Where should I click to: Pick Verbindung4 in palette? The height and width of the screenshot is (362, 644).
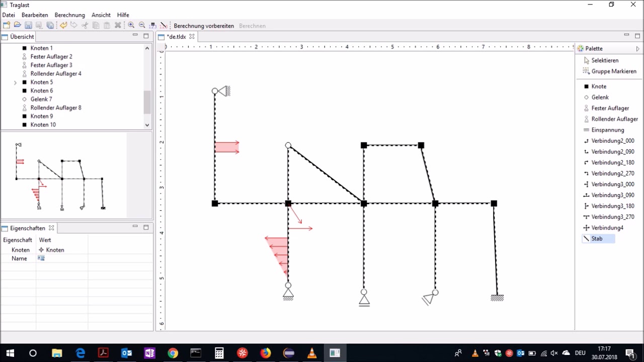point(603,228)
